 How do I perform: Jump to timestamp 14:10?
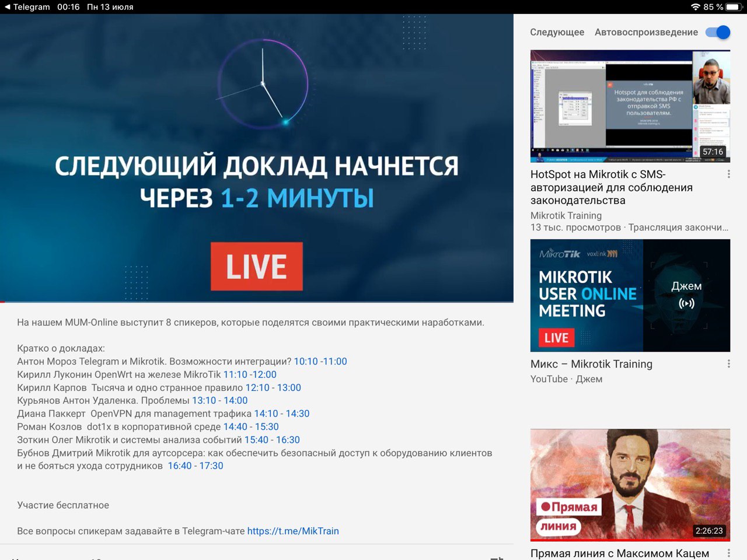coord(266,414)
